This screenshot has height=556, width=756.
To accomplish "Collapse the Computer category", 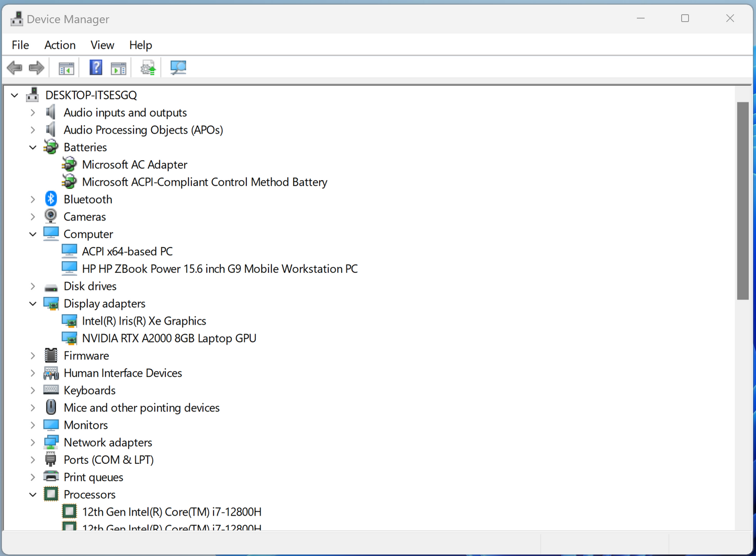I will [x=33, y=234].
